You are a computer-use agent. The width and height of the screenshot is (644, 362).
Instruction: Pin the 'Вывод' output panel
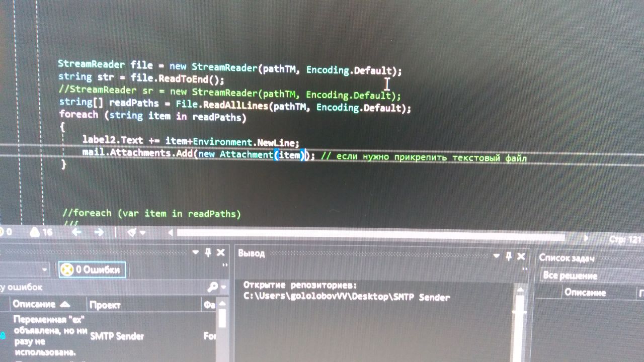pyautogui.click(x=508, y=256)
